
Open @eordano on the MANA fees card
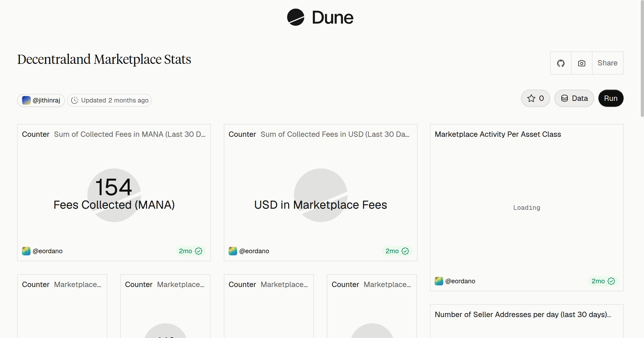[47, 251]
